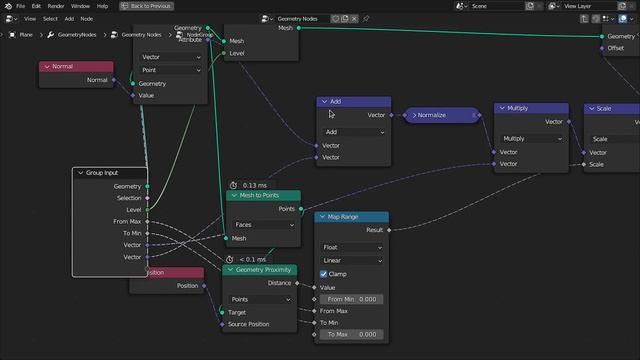Duplicate node tree with the new copy icon
This screenshot has height=360, width=640.
tap(345, 19)
